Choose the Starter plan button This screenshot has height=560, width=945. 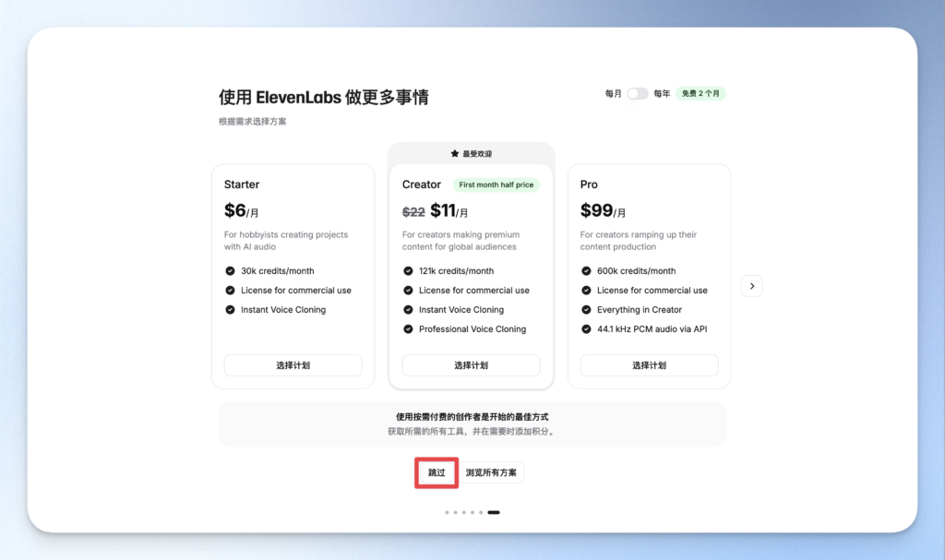[x=293, y=365]
